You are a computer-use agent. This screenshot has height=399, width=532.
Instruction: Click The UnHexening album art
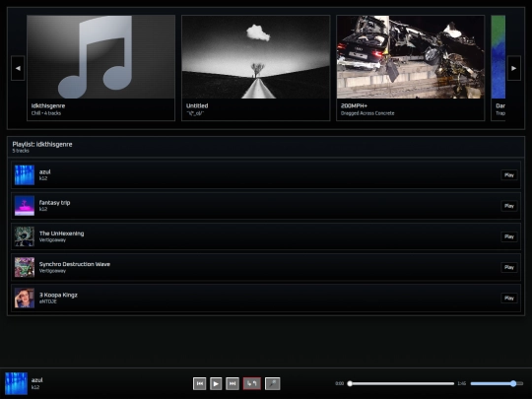coord(25,236)
